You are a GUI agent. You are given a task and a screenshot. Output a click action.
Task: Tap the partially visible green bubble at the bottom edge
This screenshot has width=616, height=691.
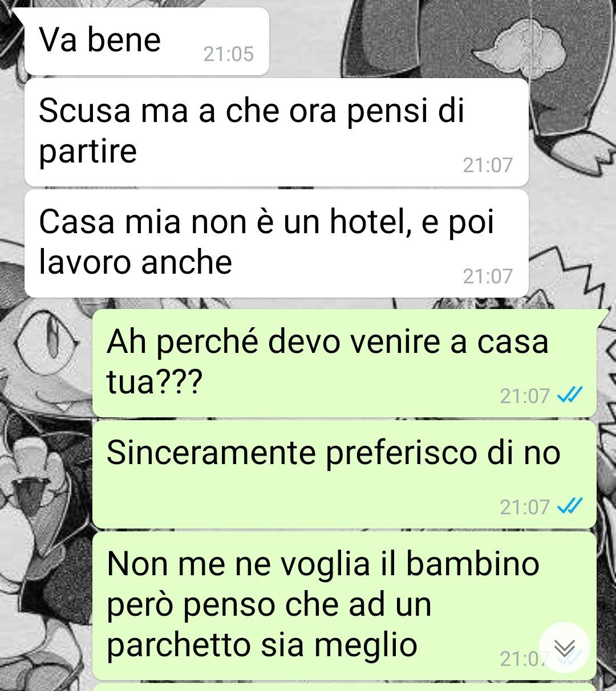tap(345, 687)
